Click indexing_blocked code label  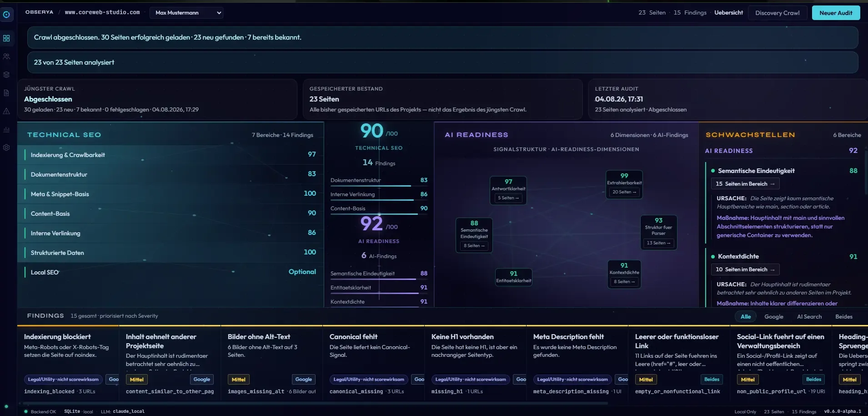click(x=49, y=391)
